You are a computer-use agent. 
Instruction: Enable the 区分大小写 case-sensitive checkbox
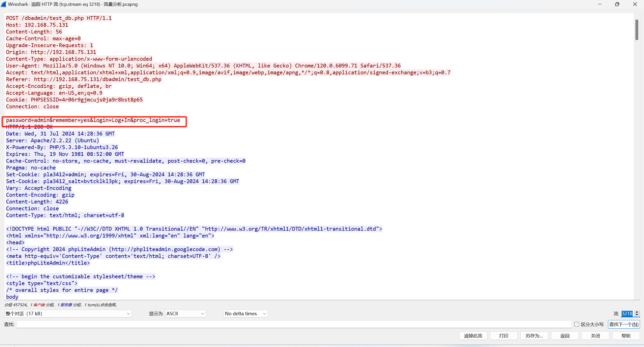coord(577,324)
